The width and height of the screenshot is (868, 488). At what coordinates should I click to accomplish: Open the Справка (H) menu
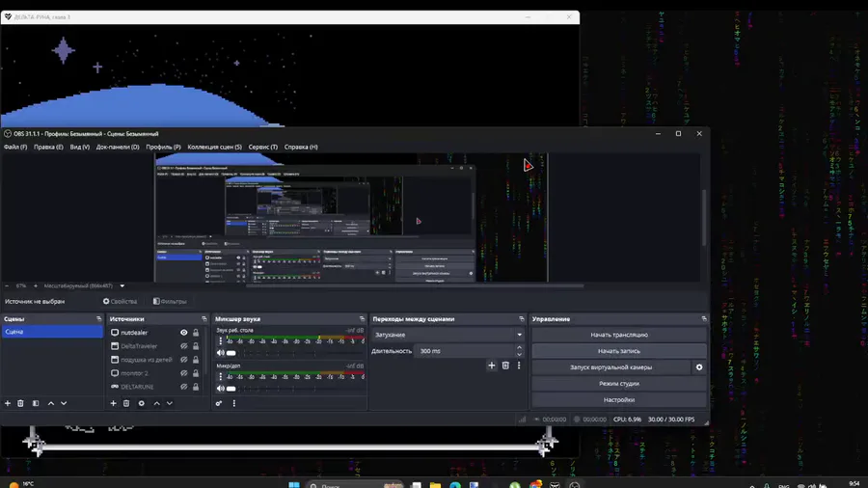(x=301, y=148)
